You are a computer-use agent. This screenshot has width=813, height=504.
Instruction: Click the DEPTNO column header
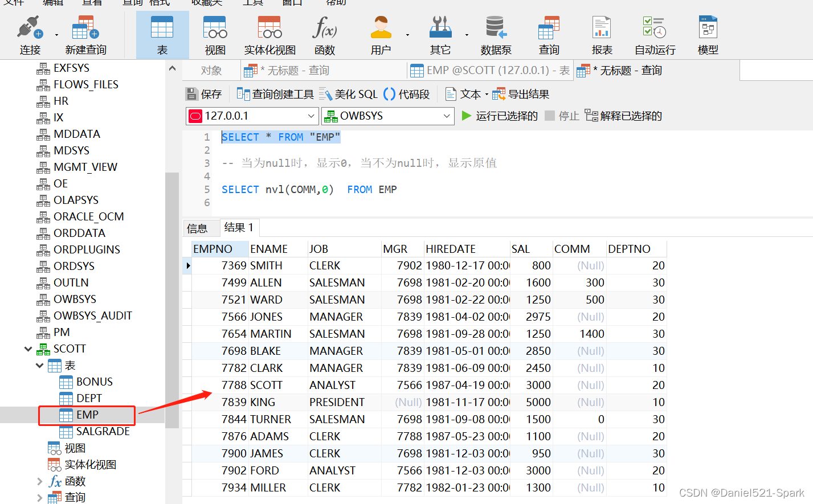click(x=636, y=249)
